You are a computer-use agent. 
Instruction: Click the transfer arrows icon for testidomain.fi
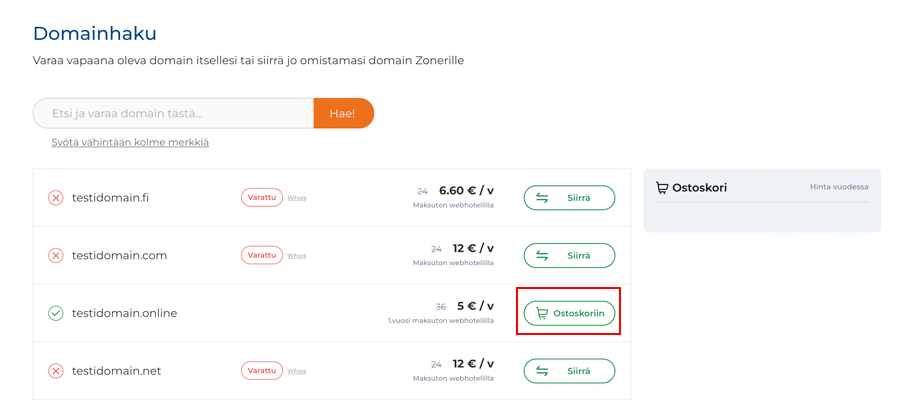tap(542, 198)
